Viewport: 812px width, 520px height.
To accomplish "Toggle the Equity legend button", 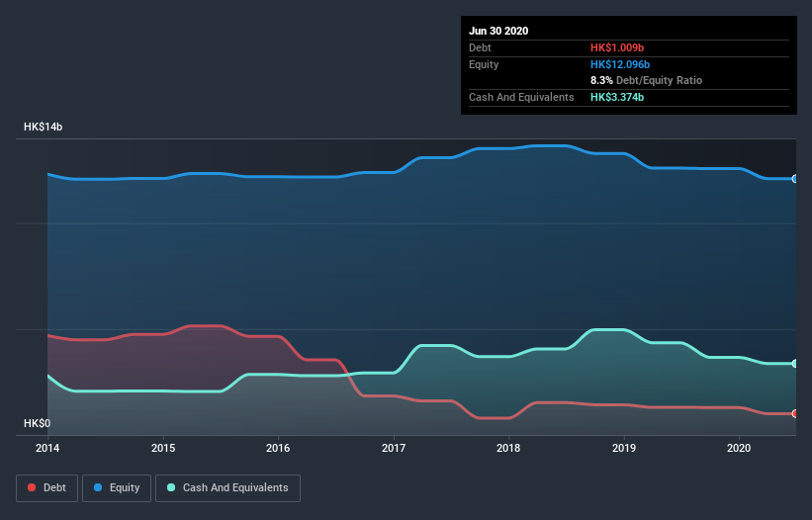I will [x=117, y=488].
